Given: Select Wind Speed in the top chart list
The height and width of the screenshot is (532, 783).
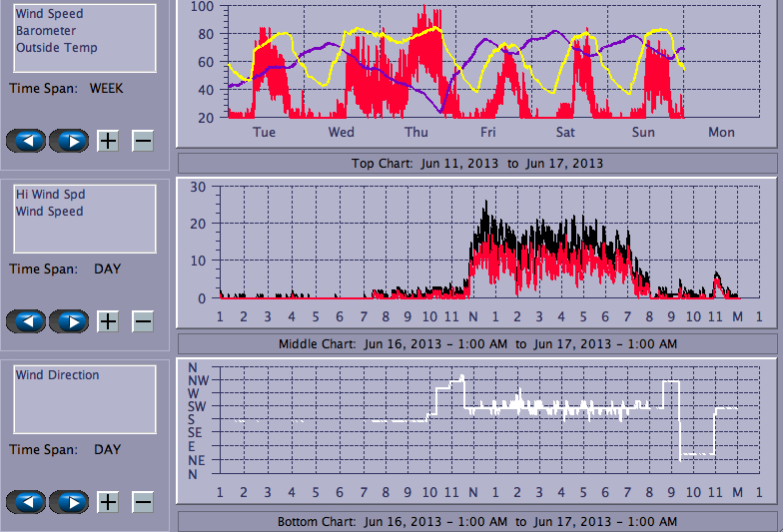Looking at the screenshot, I should 49,14.
